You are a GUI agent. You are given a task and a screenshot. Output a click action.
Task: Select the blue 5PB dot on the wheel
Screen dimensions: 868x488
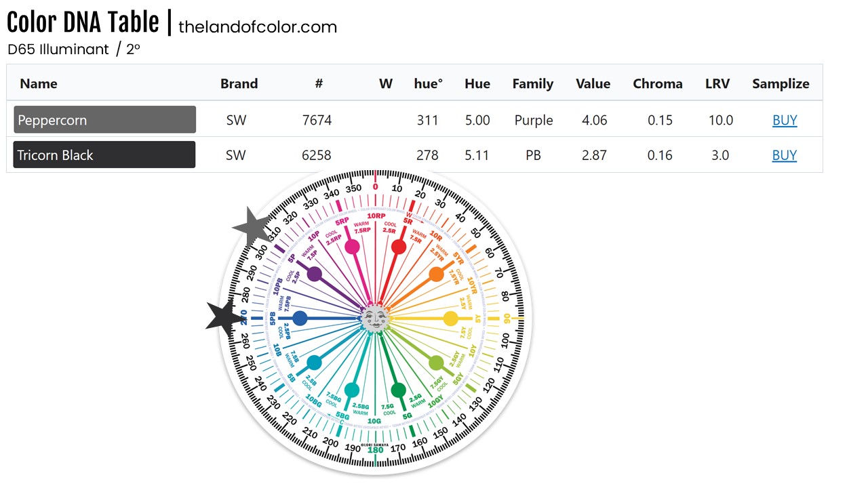click(x=300, y=319)
